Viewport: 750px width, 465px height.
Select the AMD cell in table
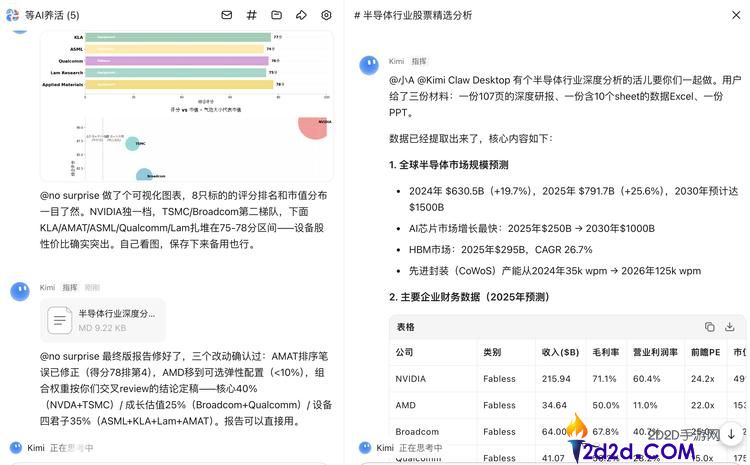click(x=405, y=405)
